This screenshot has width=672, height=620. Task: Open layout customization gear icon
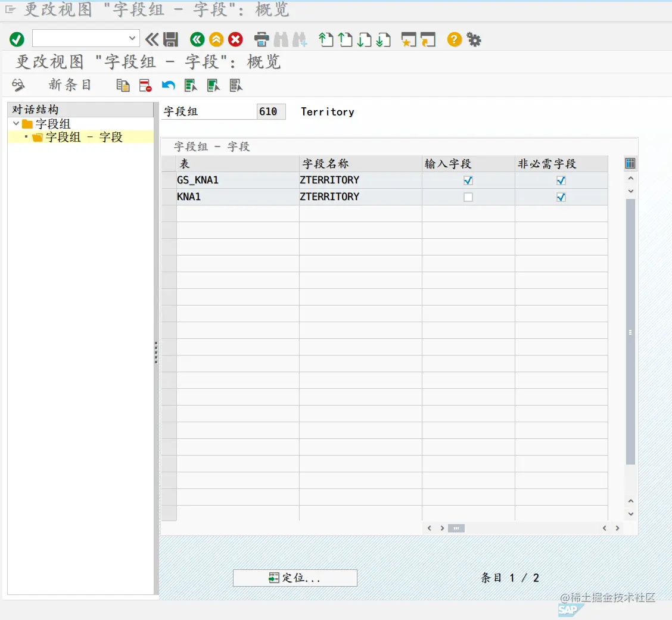[x=474, y=40]
